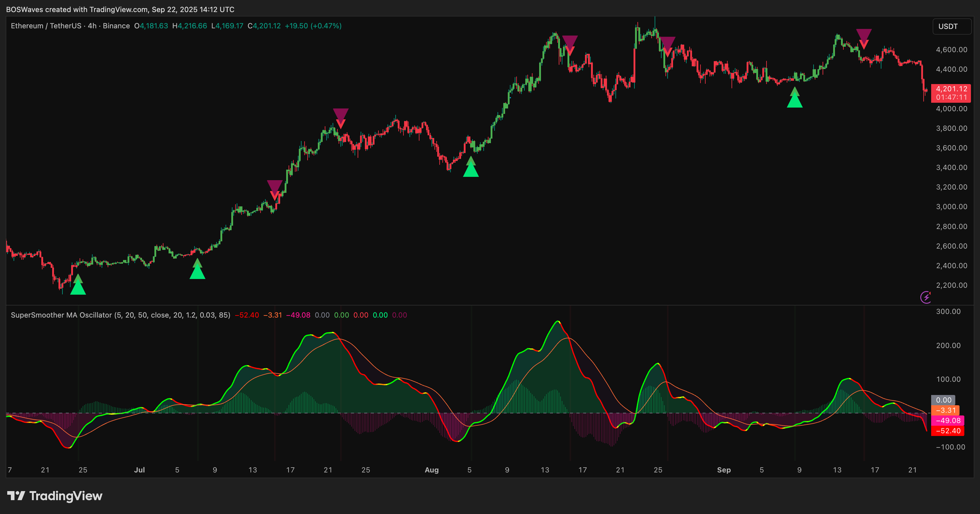The image size is (980, 514).
Task: Click the BOSWaves created with TradingView.com header text
Action: point(120,10)
